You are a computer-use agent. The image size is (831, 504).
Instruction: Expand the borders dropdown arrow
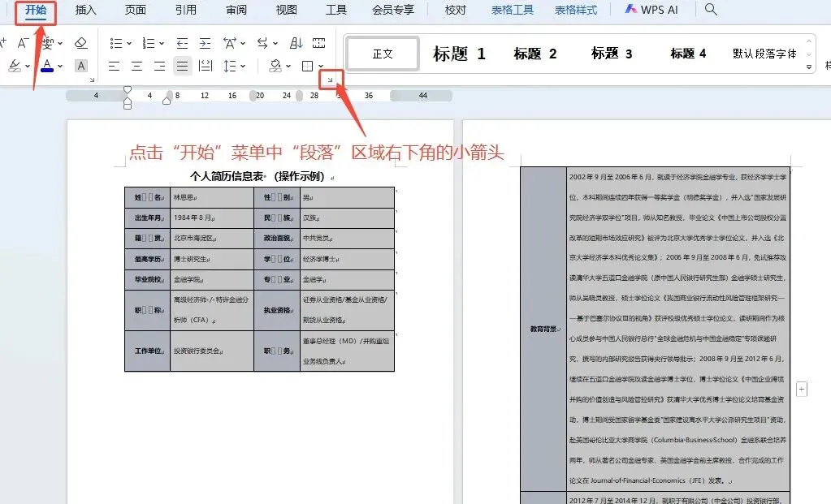click(321, 67)
